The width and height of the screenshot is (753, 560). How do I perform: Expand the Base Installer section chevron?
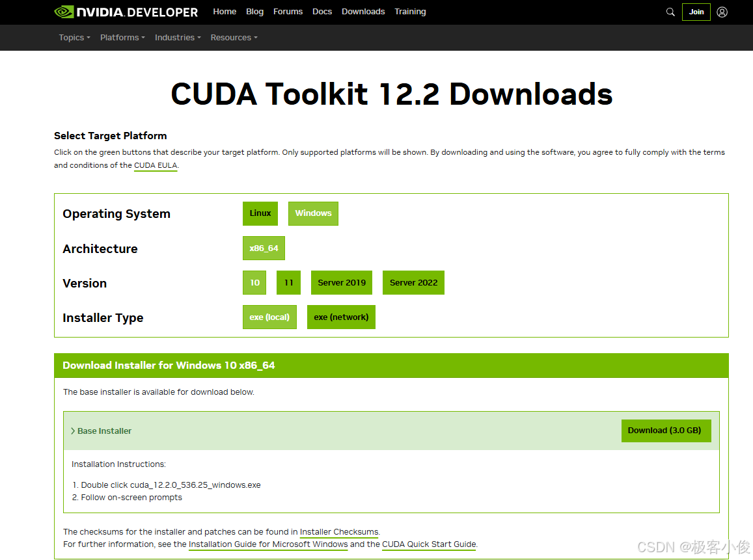pos(73,431)
